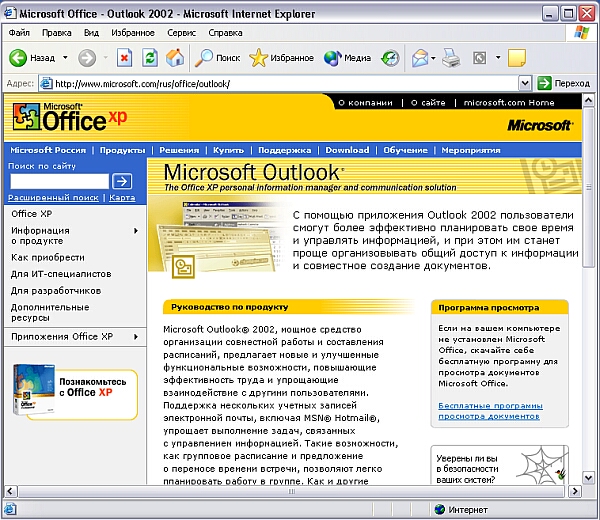The image size is (600, 520).
Task: Expand the Информация о продукте submenu
Action: [135, 230]
